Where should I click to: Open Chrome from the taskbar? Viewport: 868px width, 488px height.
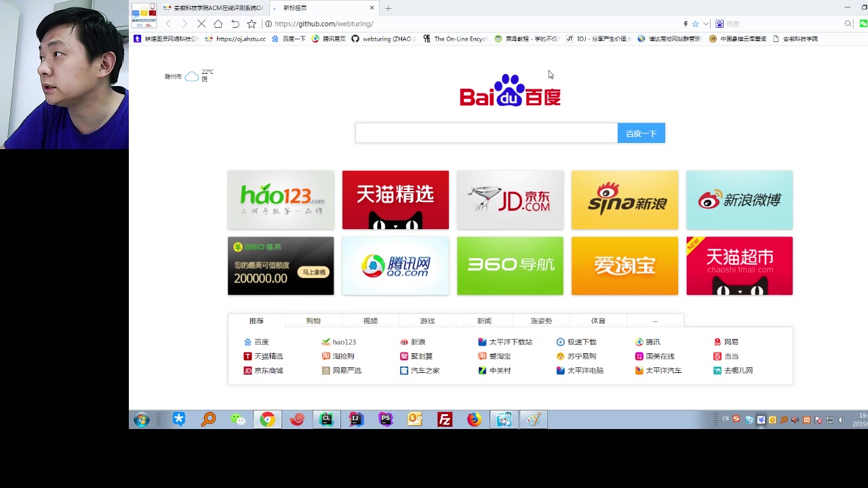(x=267, y=420)
